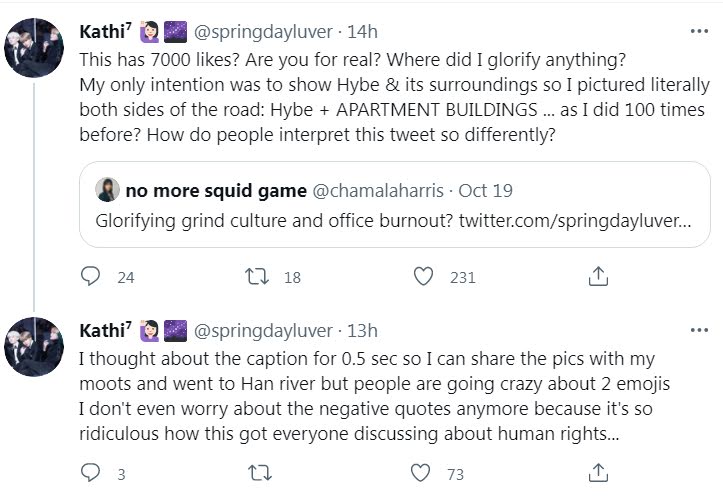Retweet the first tweet with 18 retweets

(257, 276)
